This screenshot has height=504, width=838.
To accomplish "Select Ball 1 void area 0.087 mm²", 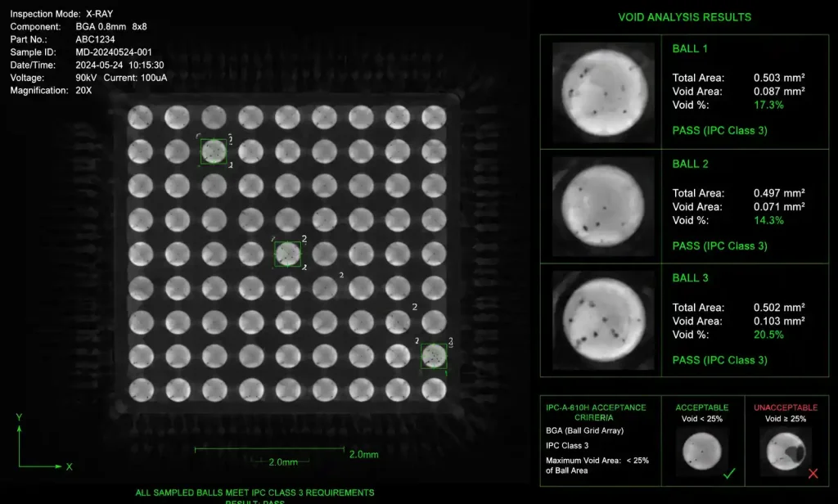I will tap(779, 92).
